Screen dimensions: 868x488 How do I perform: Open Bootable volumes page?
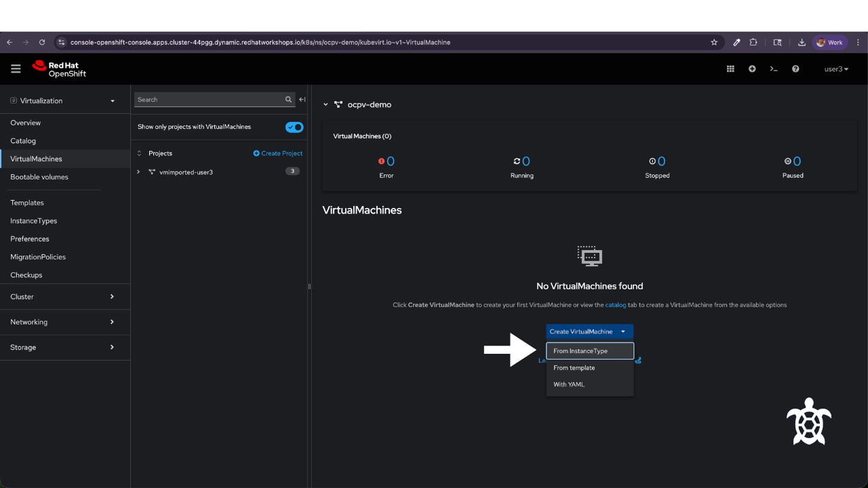(x=39, y=177)
